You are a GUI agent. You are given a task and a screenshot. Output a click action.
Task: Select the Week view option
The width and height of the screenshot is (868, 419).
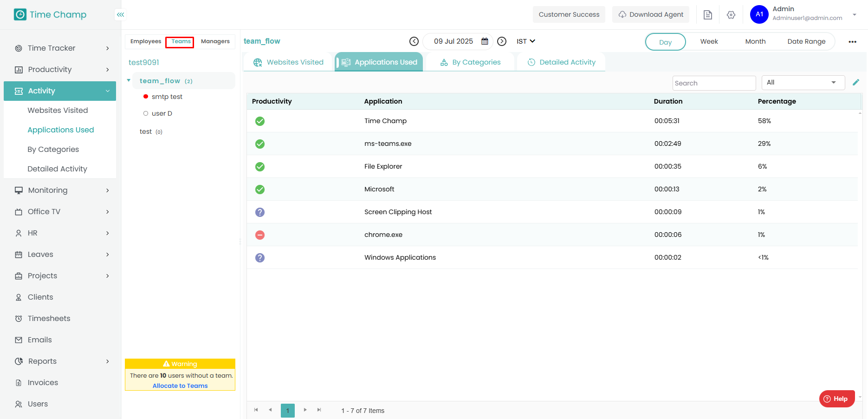point(709,41)
